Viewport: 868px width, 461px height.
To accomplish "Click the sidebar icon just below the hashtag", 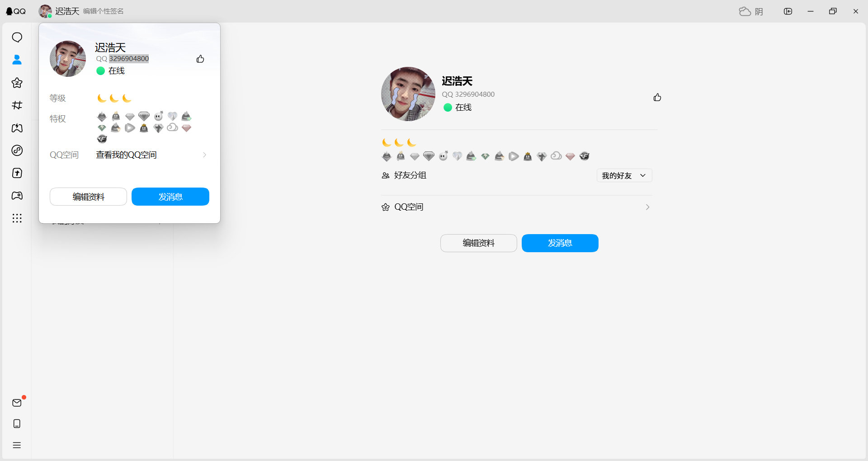I will (17, 128).
